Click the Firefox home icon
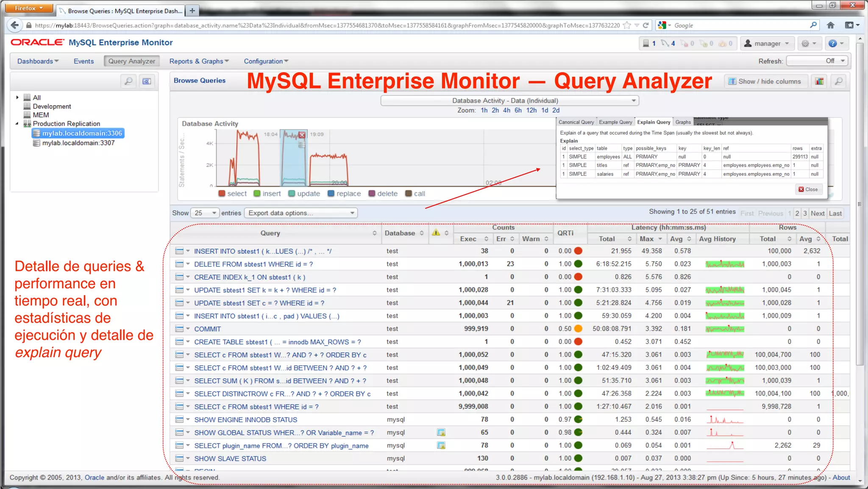The height and width of the screenshot is (489, 868). 830,25
